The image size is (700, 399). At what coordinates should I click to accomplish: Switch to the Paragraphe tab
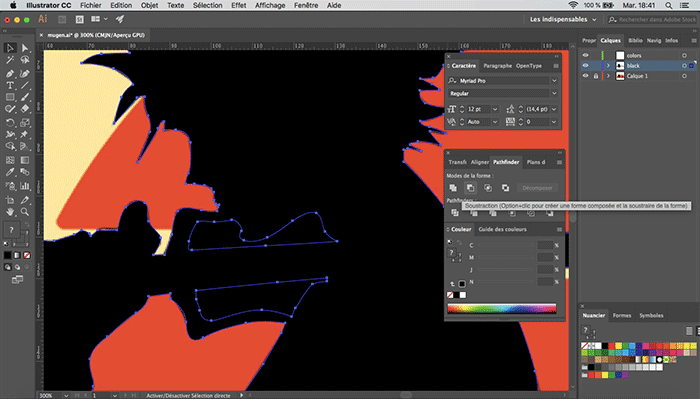[x=497, y=66]
